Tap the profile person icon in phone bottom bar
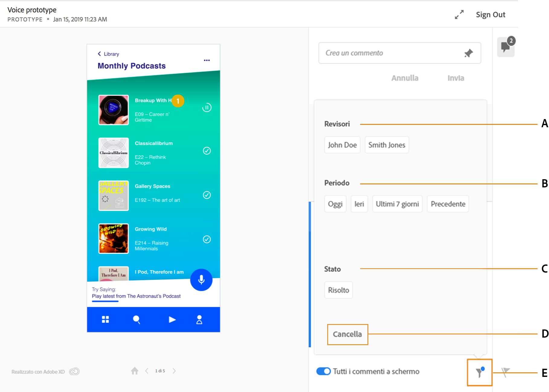 click(199, 319)
